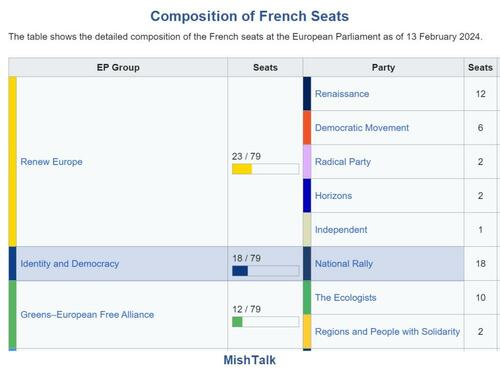Click the dark blue 18/79 seats bar
The height and width of the screenshot is (375, 500).
coord(265,271)
